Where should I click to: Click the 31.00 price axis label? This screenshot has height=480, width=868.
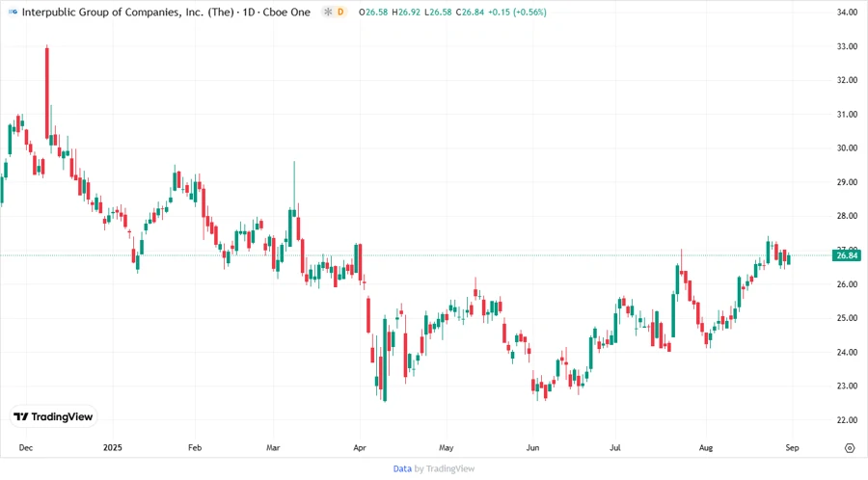pos(847,115)
